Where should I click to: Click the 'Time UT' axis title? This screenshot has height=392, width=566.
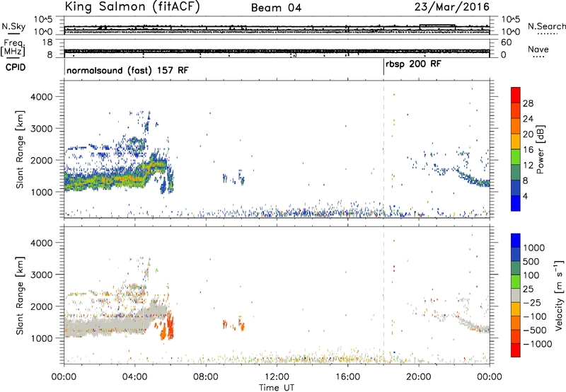pos(277,388)
